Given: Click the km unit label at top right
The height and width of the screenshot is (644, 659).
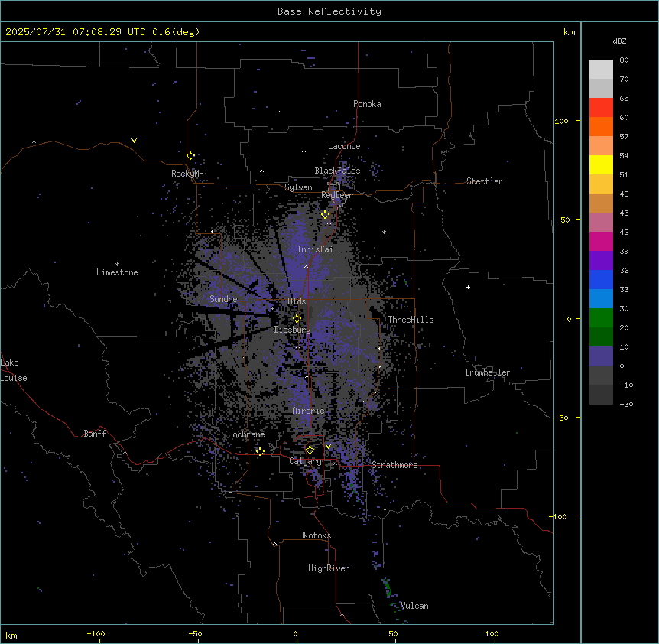Looking at the screenshot, I should click(x=570, y=32).
